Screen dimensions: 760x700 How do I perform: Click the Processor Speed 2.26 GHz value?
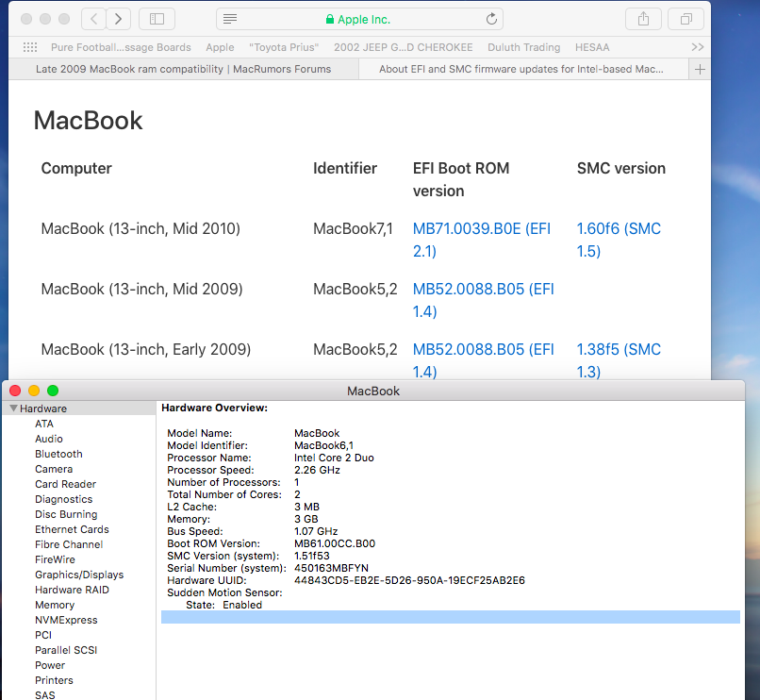(317, 470)
